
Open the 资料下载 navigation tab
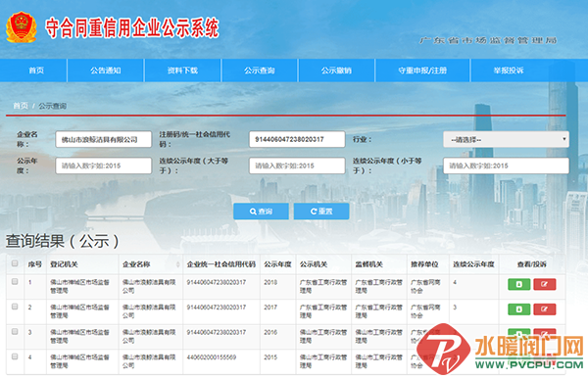click(x=182, y=71)
